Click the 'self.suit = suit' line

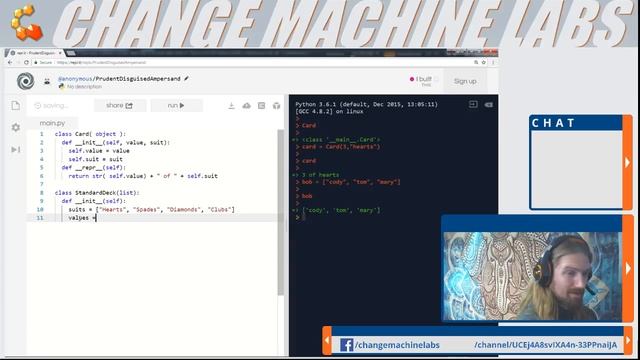pyautogui.click(x=96, y=159)
